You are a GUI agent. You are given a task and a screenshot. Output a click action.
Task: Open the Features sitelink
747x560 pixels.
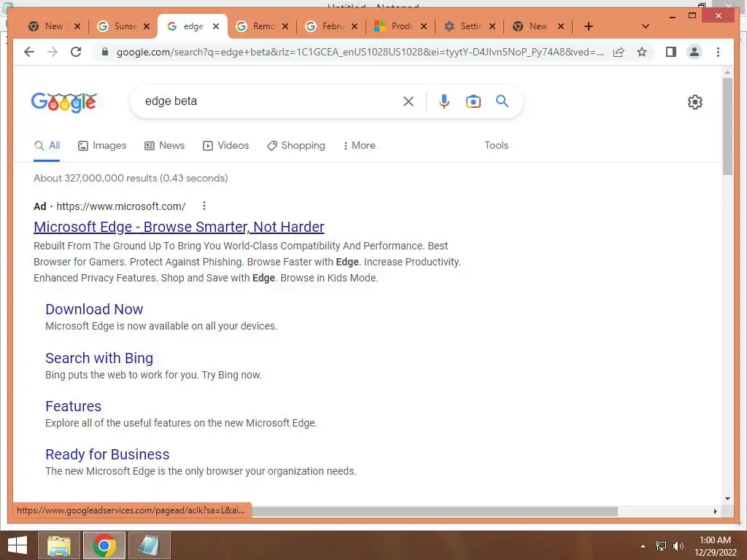pos(74,406)
